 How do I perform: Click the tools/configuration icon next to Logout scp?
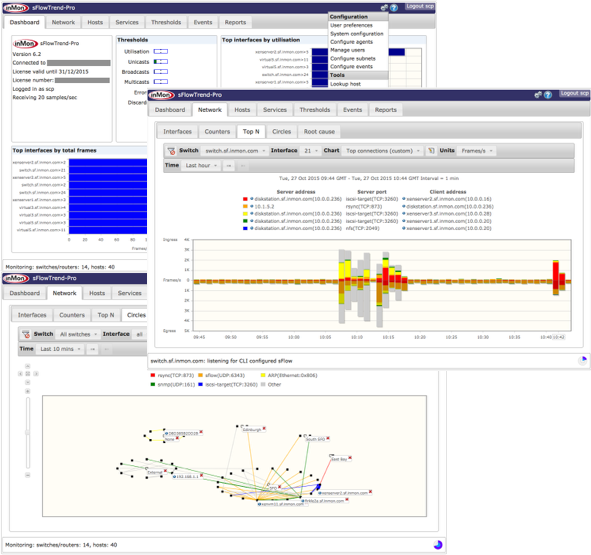[x=538, y=95]
